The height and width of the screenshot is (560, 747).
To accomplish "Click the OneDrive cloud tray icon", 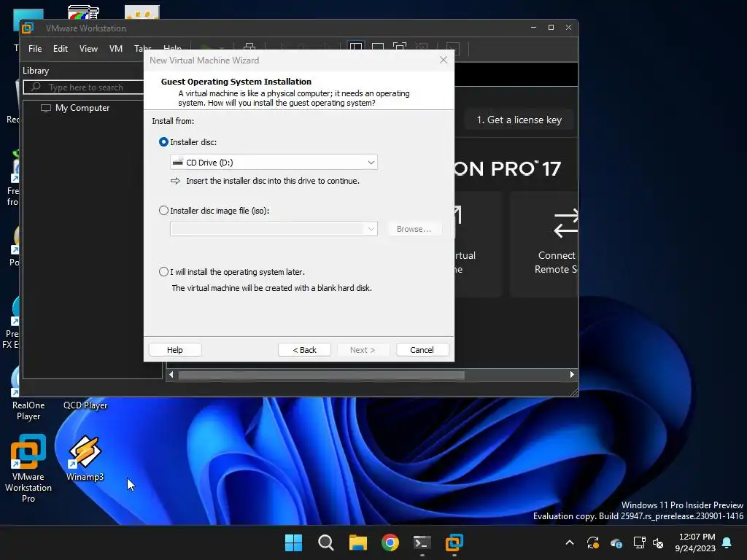I will tap(616, 543).
